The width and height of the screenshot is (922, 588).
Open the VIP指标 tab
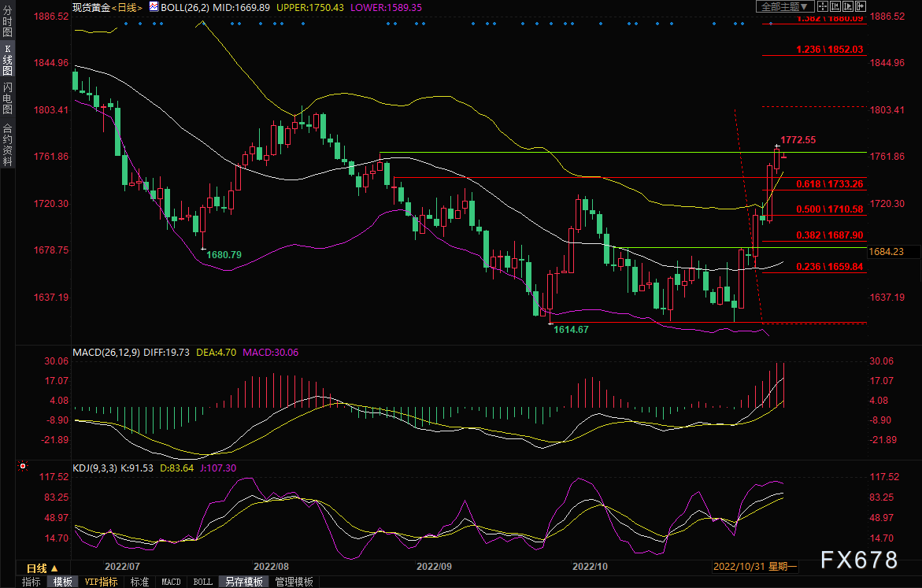point(101,582)
